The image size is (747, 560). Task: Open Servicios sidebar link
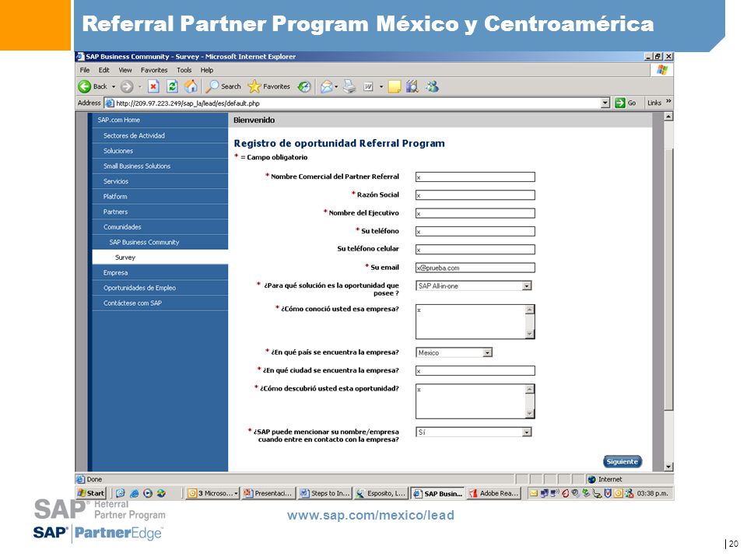click(x=116, y=181)
